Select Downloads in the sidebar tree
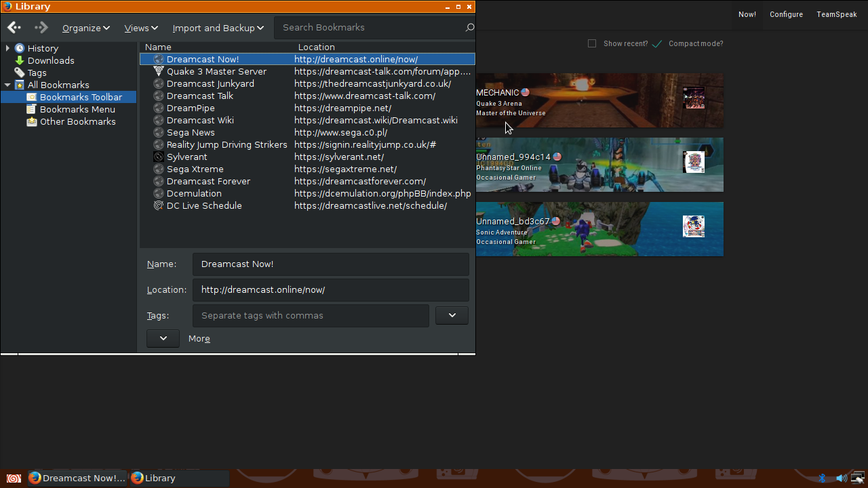The image size is (868, 488). pos(51,60)
